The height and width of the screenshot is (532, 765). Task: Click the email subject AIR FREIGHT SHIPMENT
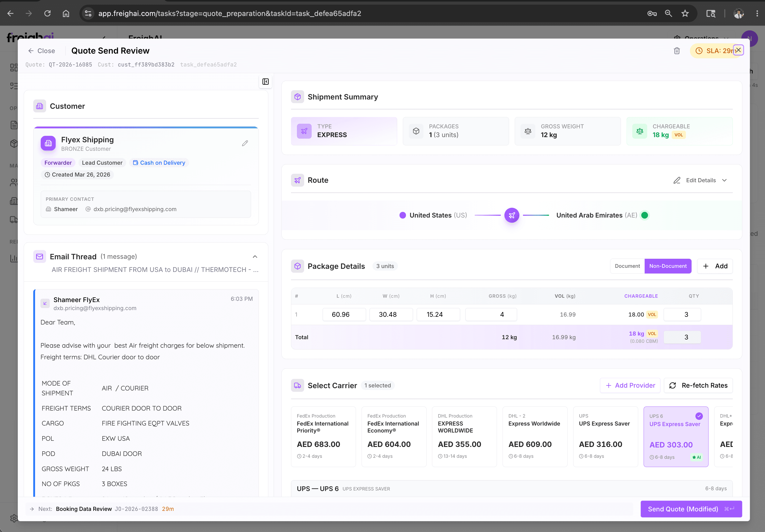pyautogui.click(x=155, y=270)
